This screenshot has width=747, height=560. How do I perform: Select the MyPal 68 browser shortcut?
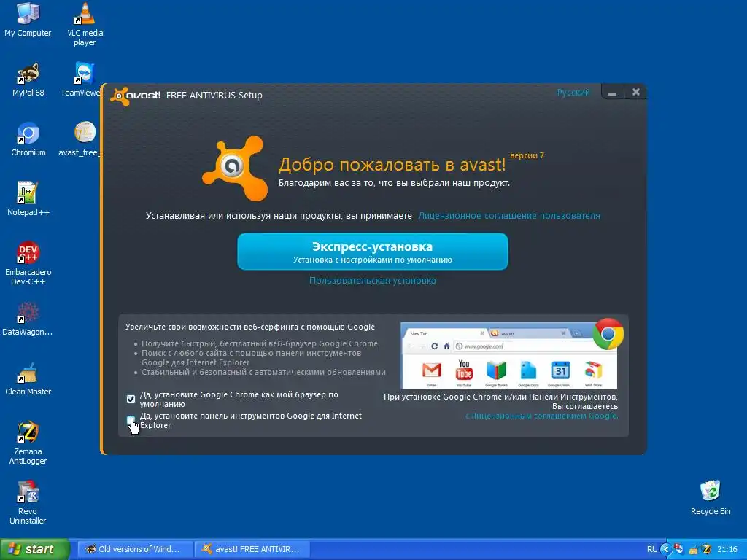coord(28,80)
